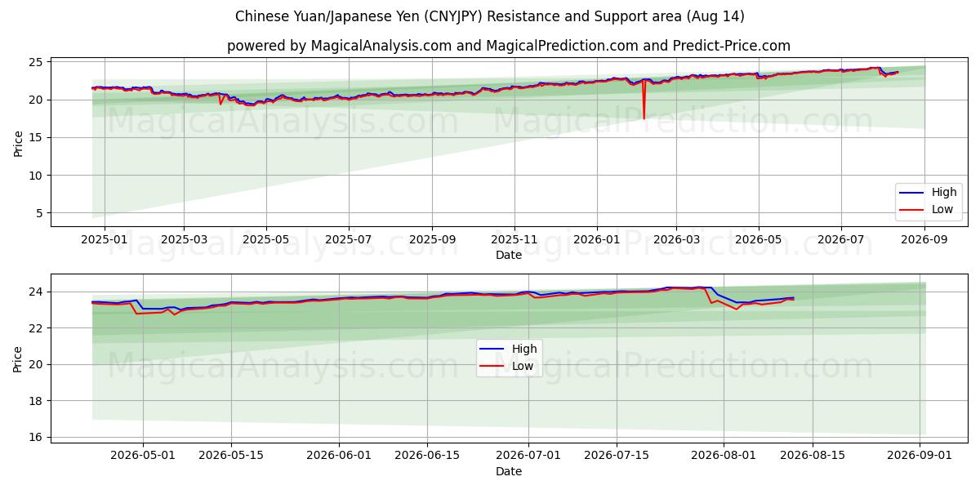Click the top chart 'Price' axis label

point(18,142)
